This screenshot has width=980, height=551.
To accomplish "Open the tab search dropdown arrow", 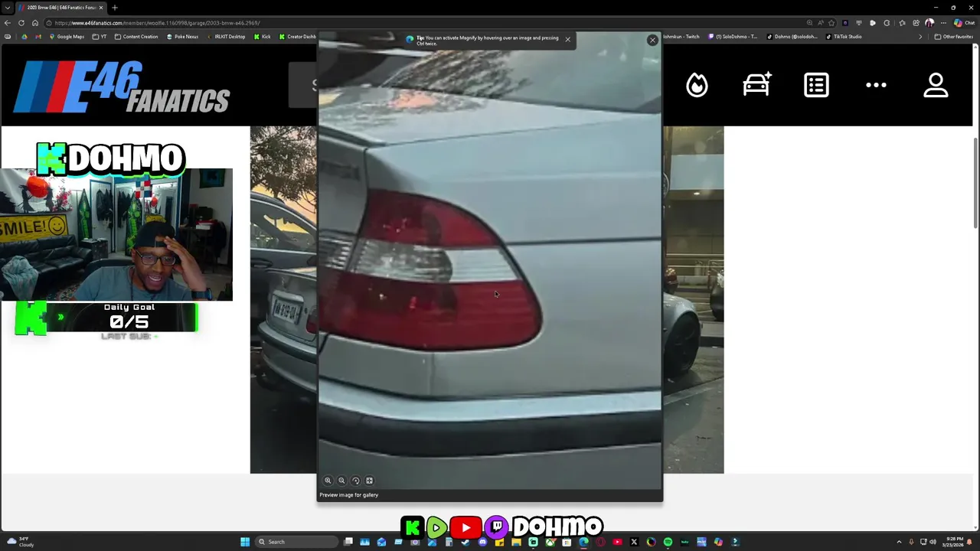I will [x=6, y=8].
